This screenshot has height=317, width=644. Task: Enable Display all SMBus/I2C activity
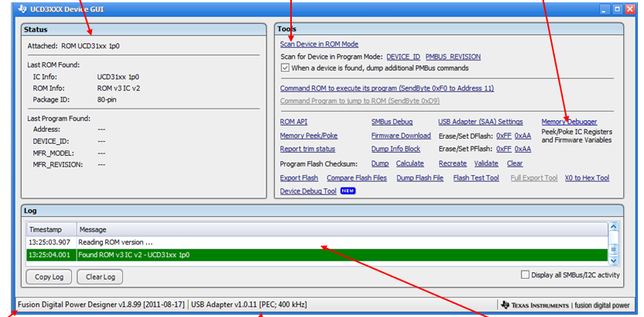click(x=525, y=275)
